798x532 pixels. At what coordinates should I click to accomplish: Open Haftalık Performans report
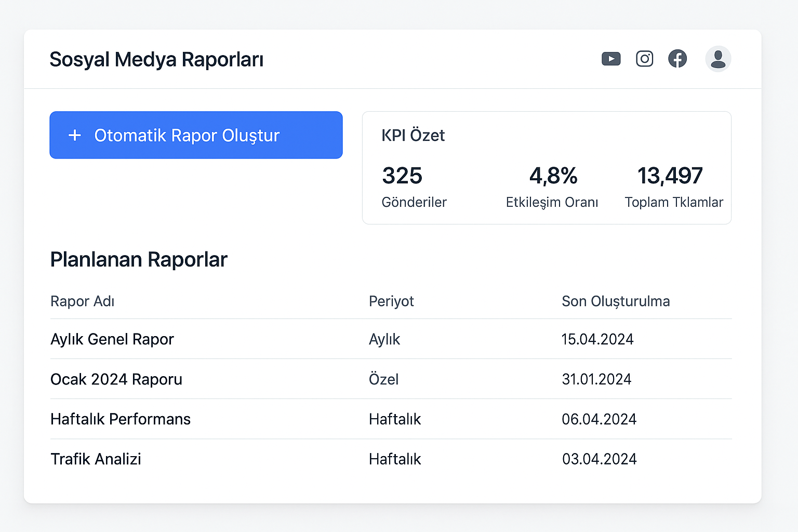pos(121,419)
